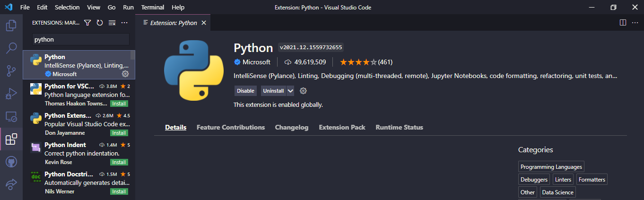
Task: Click the large Python logo
Action: click(x=194, y=71)
